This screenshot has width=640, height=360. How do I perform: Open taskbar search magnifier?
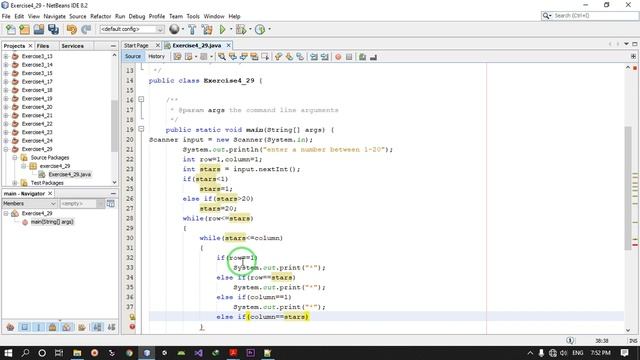pos(25,353)
